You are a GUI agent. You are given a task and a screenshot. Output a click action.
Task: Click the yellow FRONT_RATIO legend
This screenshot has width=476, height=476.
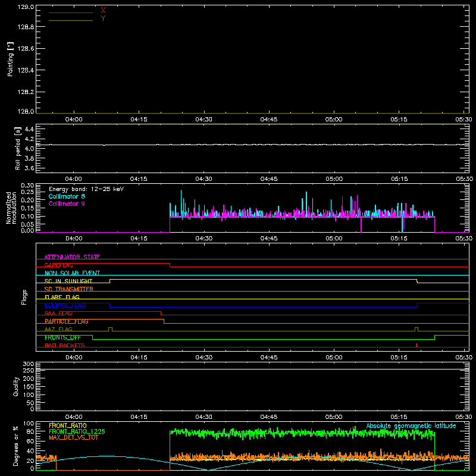68,425
